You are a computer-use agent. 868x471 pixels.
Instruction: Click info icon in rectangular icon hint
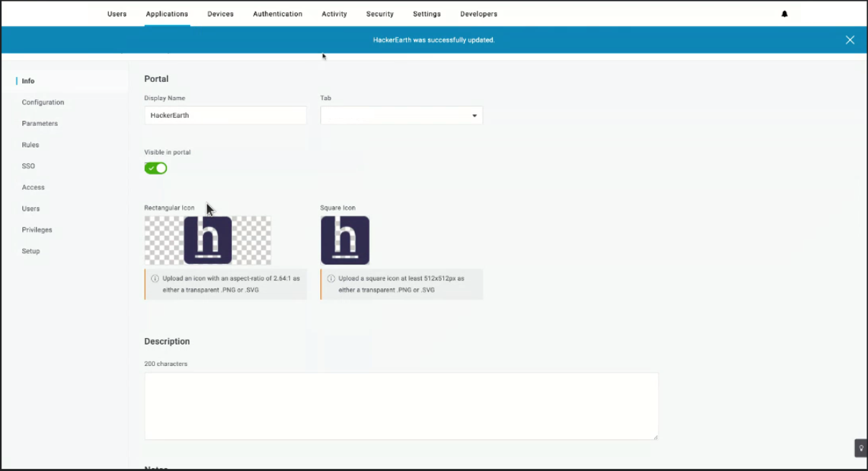pos(155,278)
